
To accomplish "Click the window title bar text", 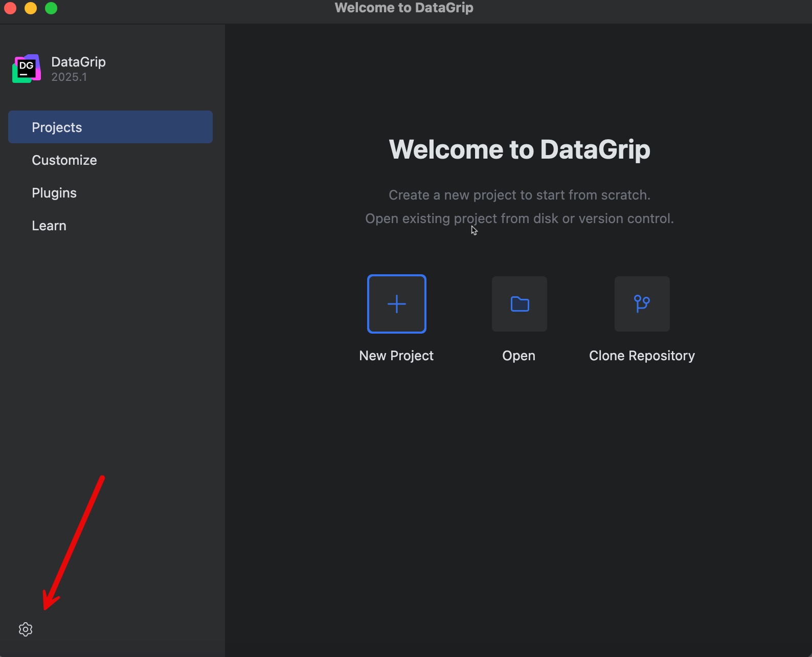I will pyautogui.click(x=404, y=8).
